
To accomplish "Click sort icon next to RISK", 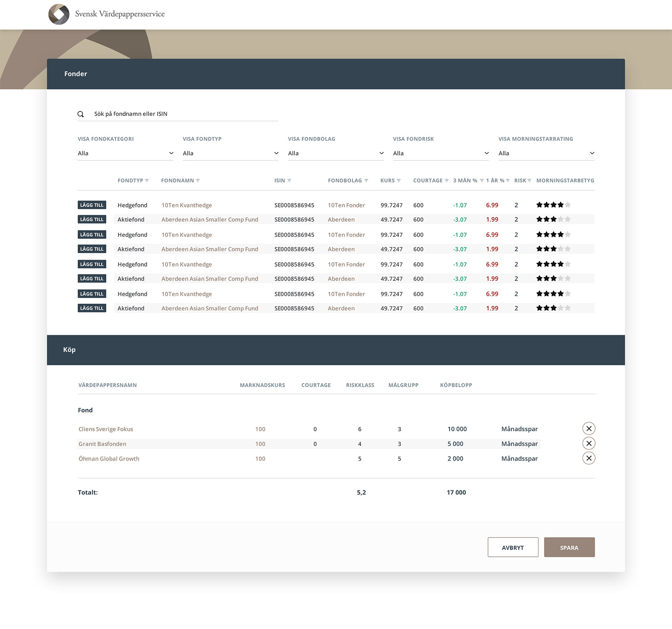I will pyautogui.click(x=529, y=181).
